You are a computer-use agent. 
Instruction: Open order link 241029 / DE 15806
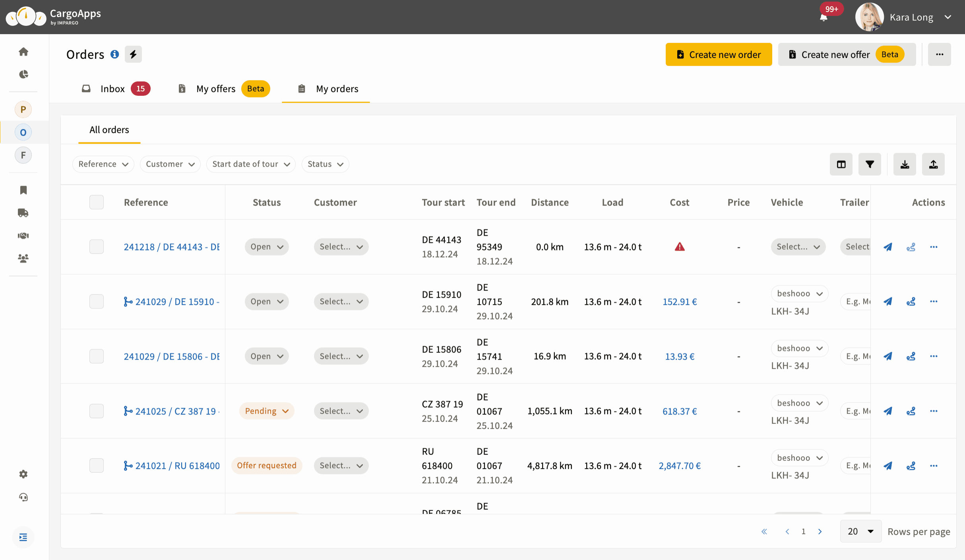(x=171, y=357)
